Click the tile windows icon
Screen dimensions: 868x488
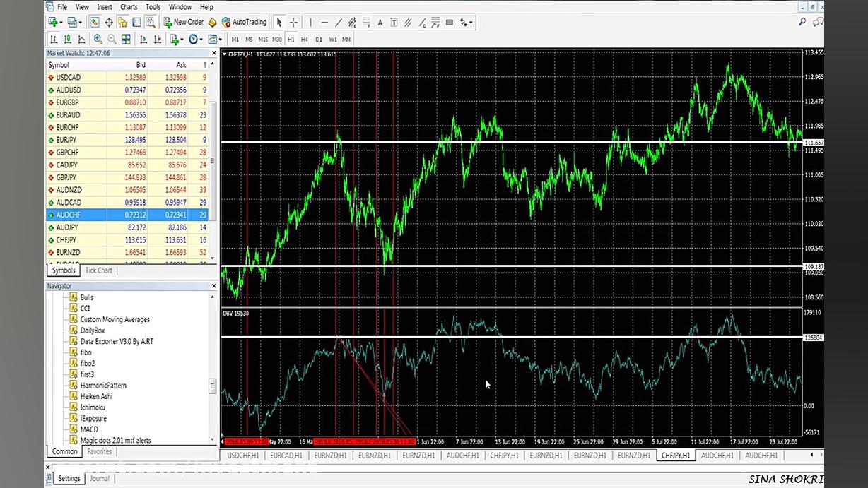[126, 40]
